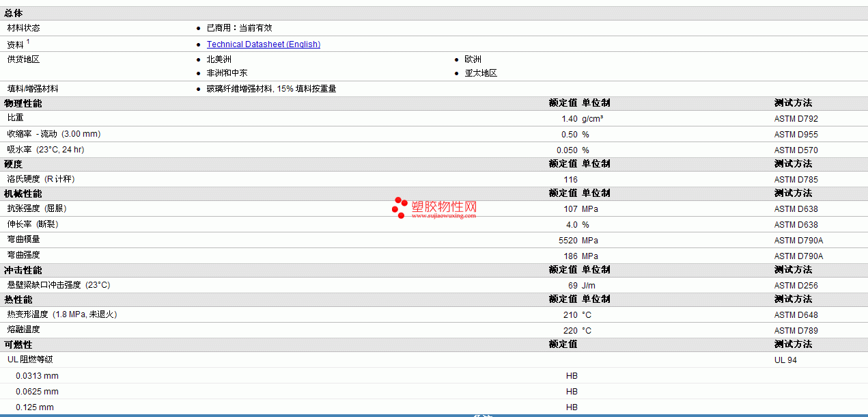Viewport: 868px width, 417px height.
Task: Click the ASTM D792 test method
Action: coord(796,119)
